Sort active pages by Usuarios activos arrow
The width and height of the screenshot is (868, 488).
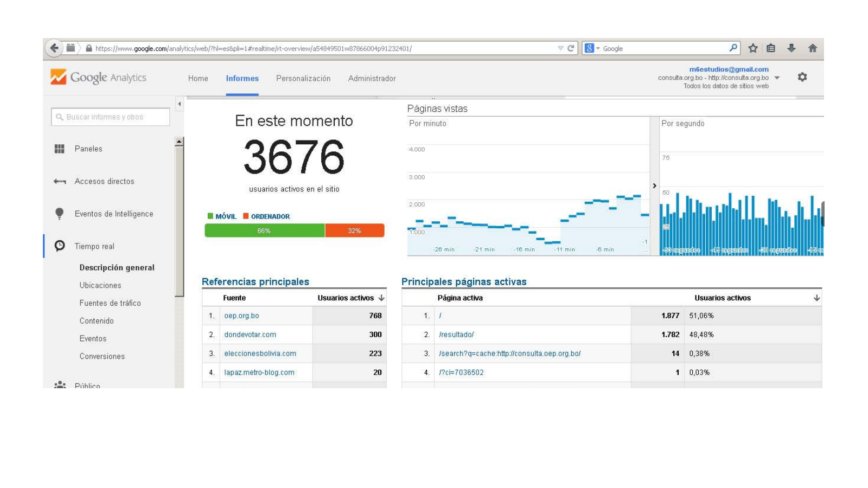816,298
